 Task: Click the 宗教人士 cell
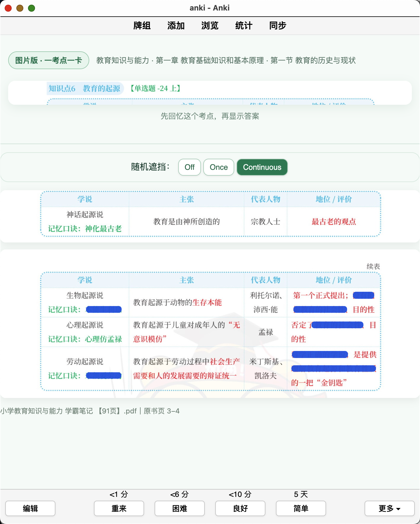point(265,222)
